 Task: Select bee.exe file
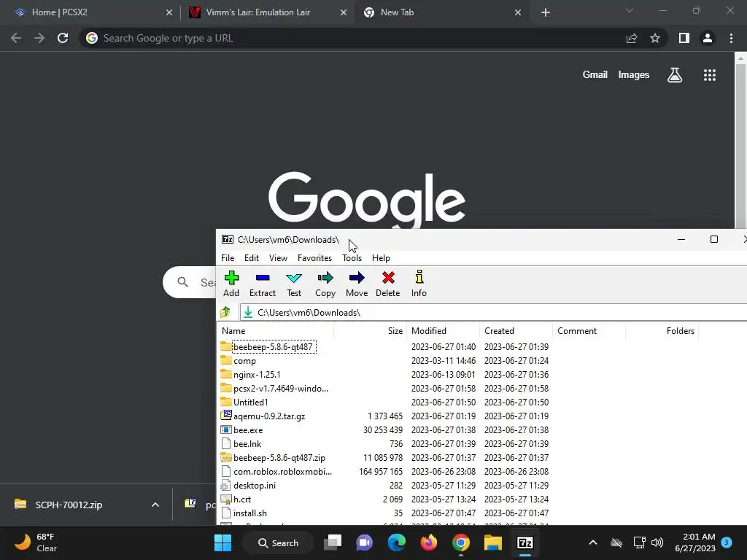pos(248,430)
